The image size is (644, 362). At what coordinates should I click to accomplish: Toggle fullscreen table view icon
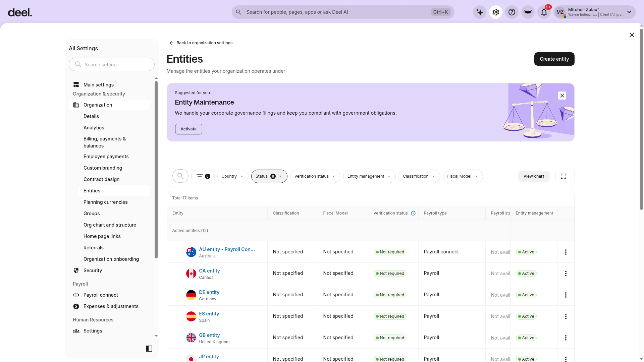coord(563,176)
